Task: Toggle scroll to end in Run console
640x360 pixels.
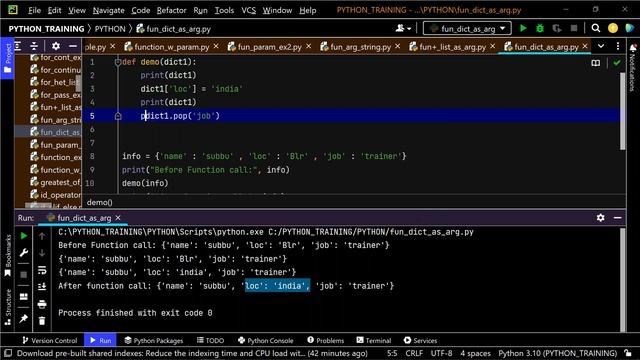Action: point(42,287)
